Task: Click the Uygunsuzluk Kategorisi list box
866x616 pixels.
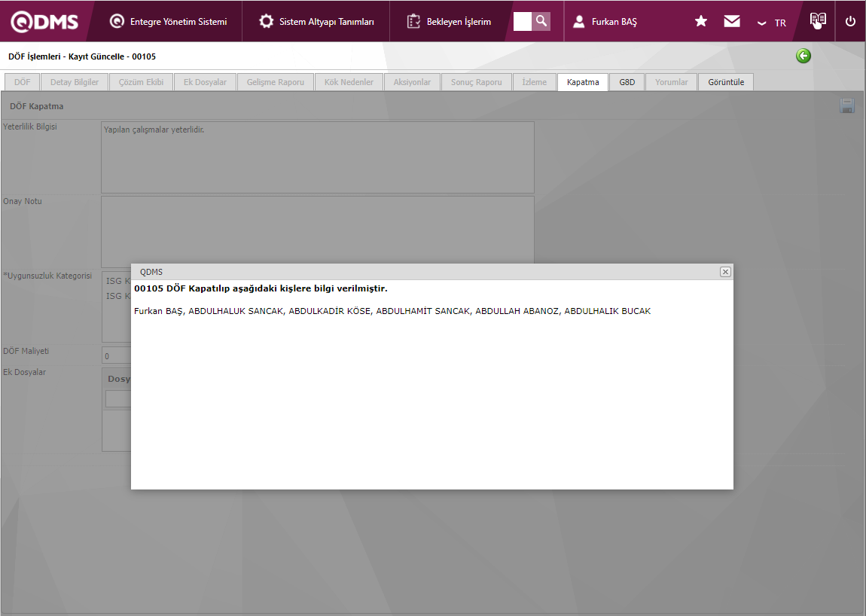Action: pyautogui.click(x=117, y=306)
